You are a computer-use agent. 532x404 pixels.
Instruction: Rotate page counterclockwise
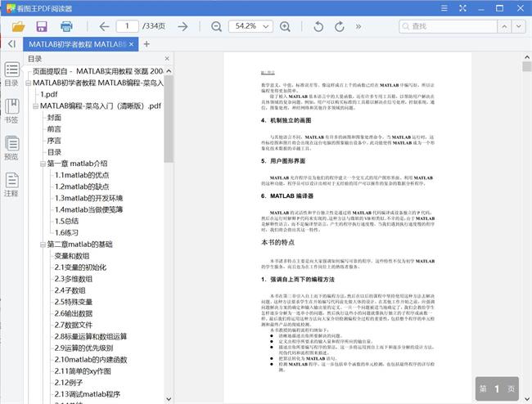coord(318,26)
